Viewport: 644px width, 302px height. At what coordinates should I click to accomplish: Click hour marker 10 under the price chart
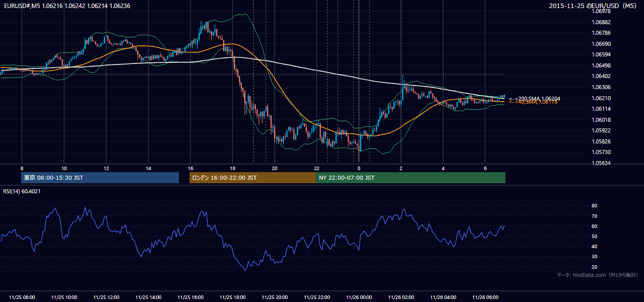tap(64, 168)
